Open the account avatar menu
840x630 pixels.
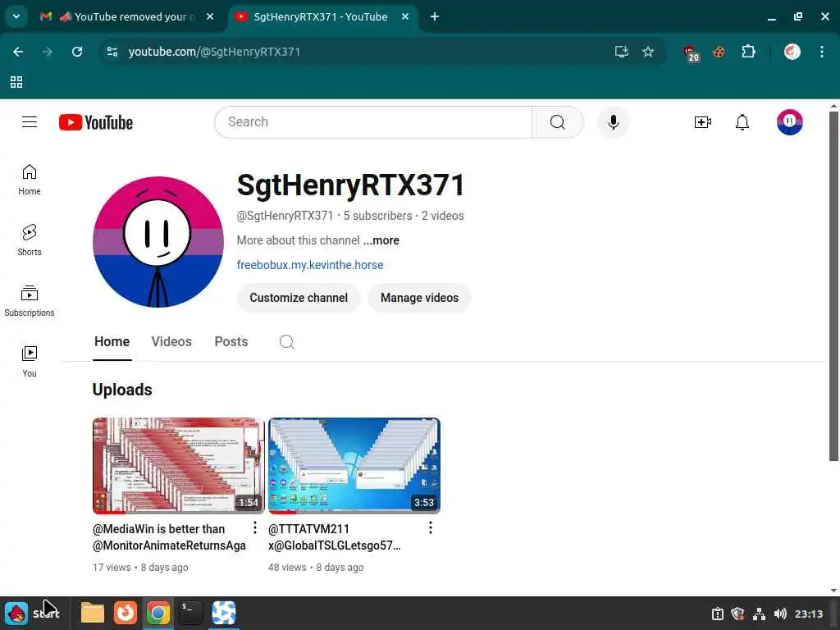pyautogui.click(x=790, y=122)
